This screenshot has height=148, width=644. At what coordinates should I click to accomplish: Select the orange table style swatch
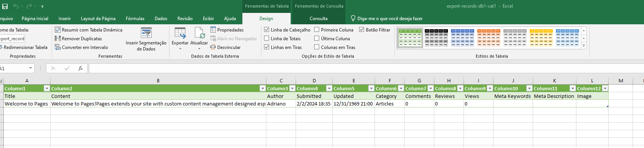point(489,38)
